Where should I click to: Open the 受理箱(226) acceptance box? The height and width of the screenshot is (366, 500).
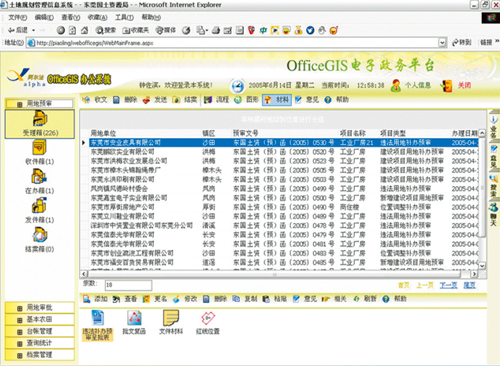click(x=40, y=124)
